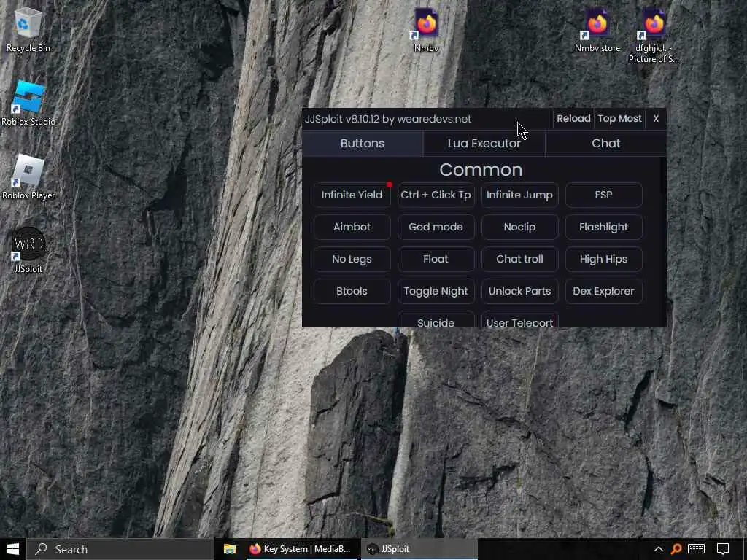Open the Chat tab
The width and height of the screenshot is (747, 560).
point(606,144)
